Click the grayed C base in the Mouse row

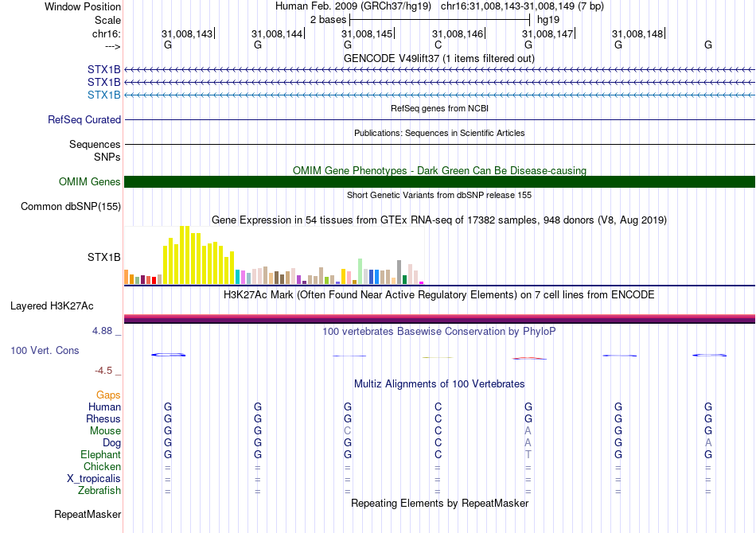(x=348, y=431)
